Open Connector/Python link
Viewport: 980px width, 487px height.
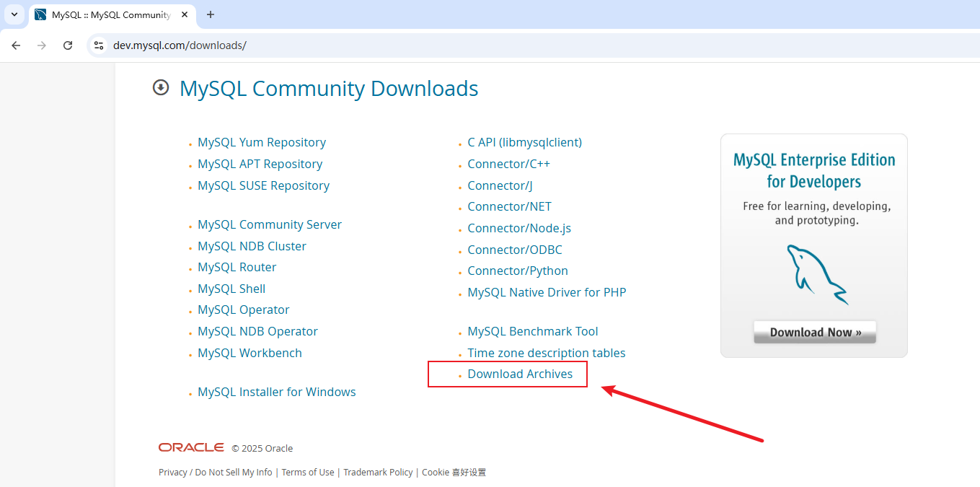coord(518,271)
